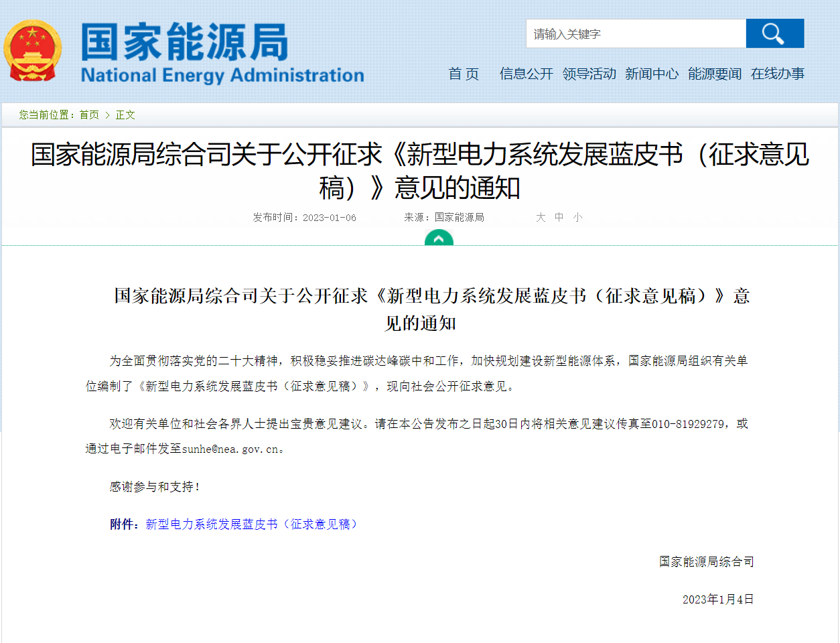Click 正文 in the breadcrumb
The height and width of the screenshot is (643, 840).
(125, 115)
